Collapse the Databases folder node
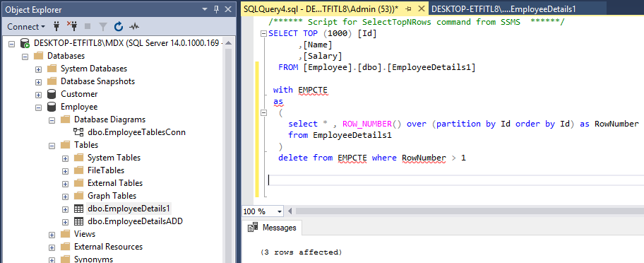 (x=25, y=56)
